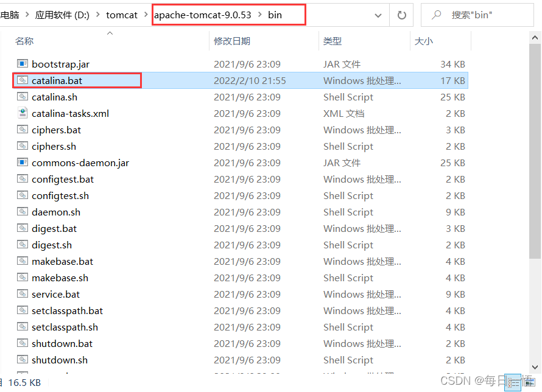Click the shutdown.sh file icon
This screenshot has width=542, height=392.
(23, 360)
